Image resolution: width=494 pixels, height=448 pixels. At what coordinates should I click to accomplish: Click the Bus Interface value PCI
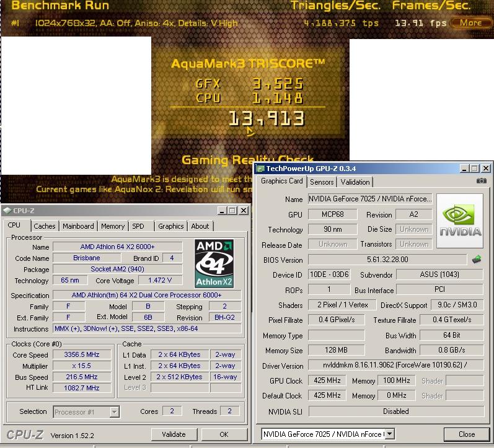point(439,289)
